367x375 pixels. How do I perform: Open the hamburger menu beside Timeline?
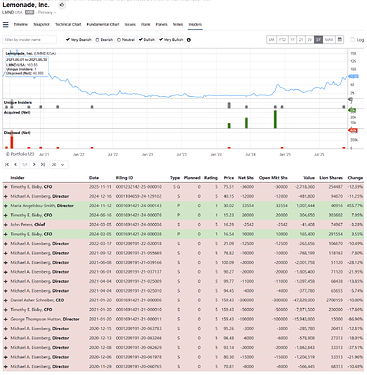6,25
